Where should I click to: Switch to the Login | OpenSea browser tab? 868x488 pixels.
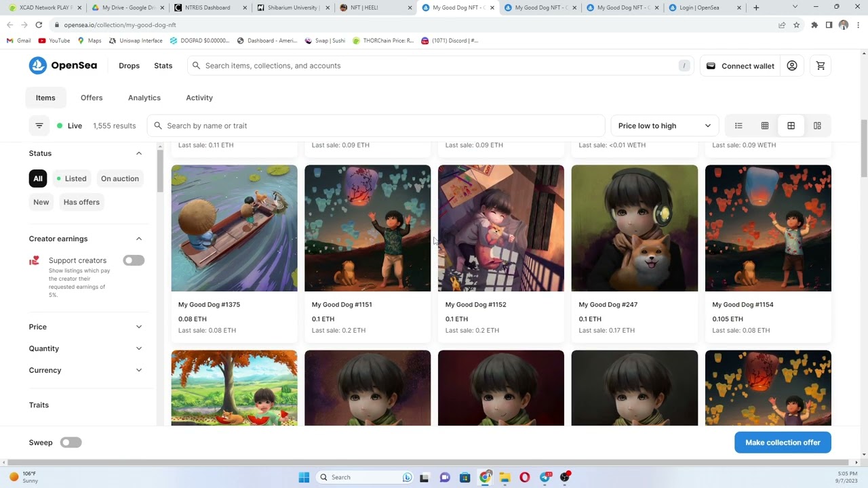pyautogui.click(x=705, y=7)
